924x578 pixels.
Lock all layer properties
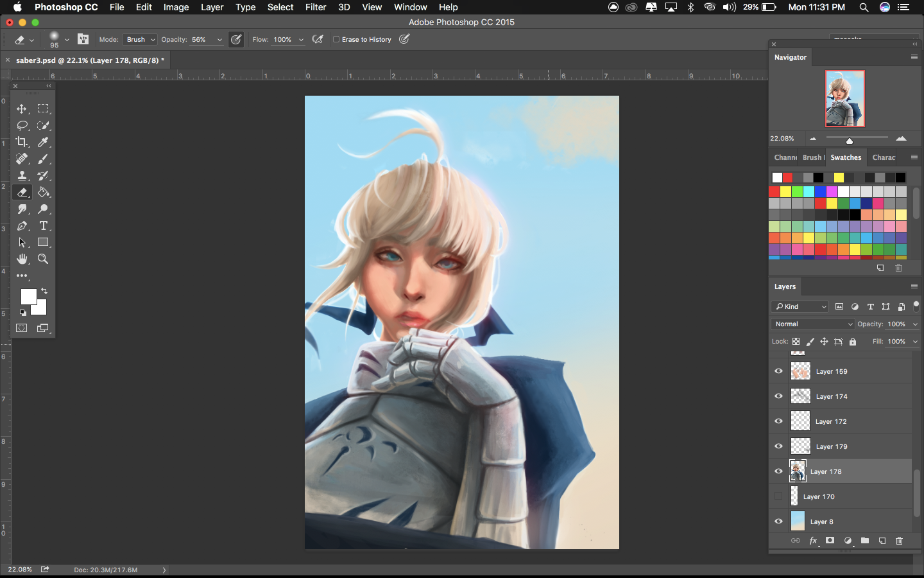(853, 342)
